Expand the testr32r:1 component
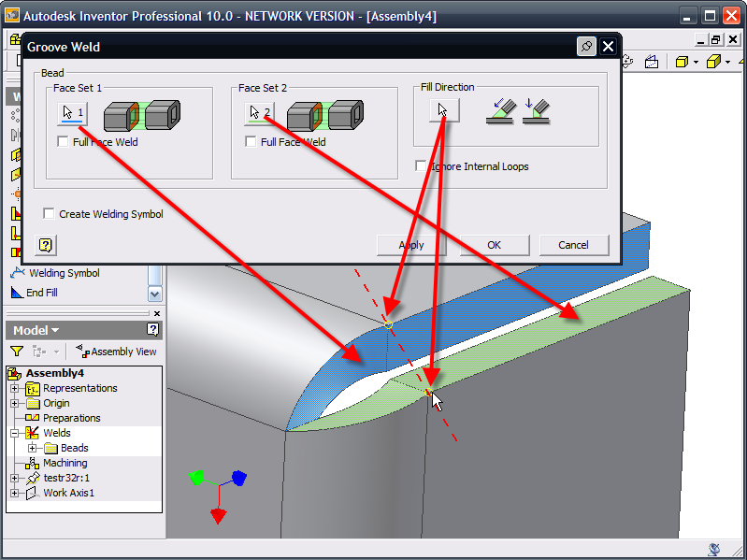 pyautogui.click(x=15, y=478)
